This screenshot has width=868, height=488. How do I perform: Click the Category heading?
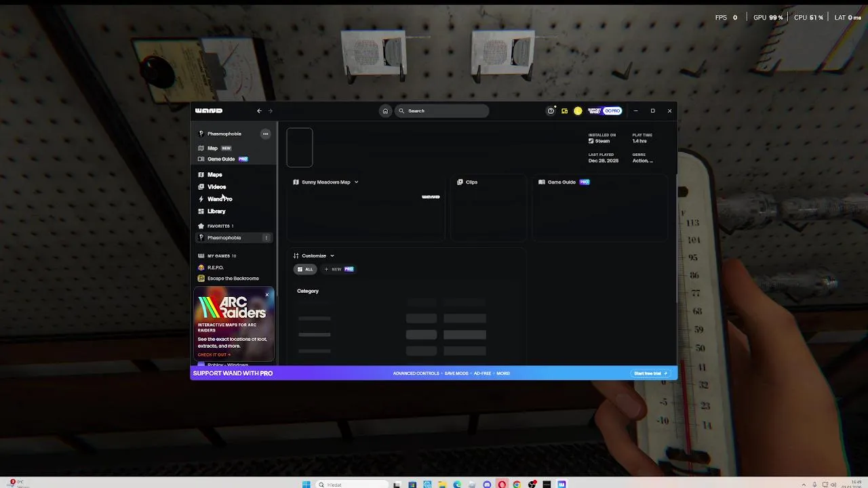[308, 291]
